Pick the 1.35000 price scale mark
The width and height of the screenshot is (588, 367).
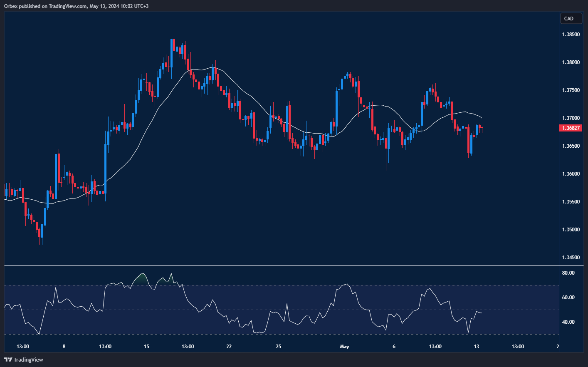(x=571, y=230)
